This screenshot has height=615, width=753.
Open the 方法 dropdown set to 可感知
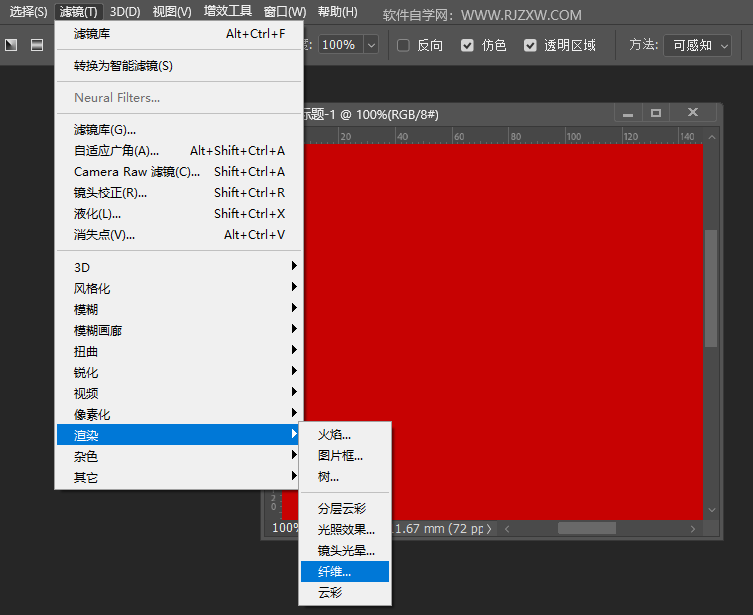(x=697, y=46)
